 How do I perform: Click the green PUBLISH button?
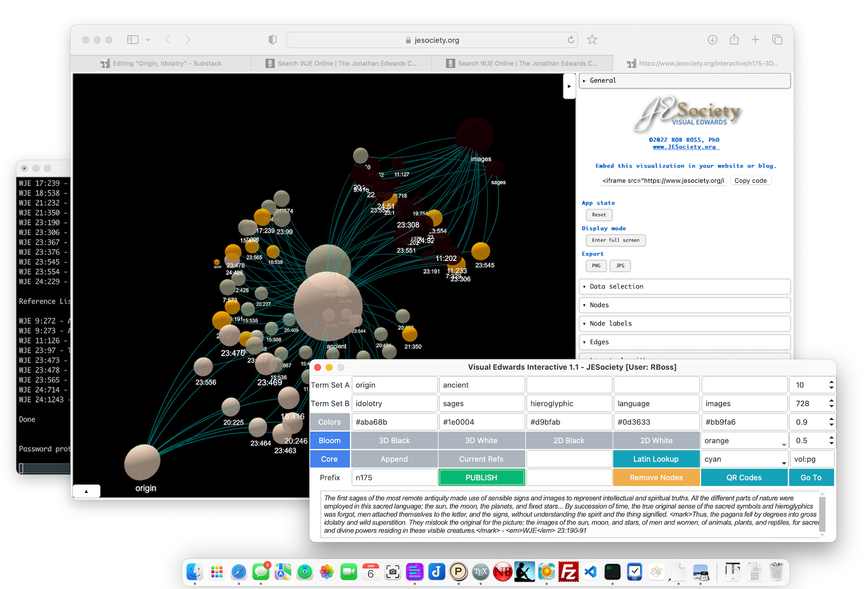click(x=481, y=478)
